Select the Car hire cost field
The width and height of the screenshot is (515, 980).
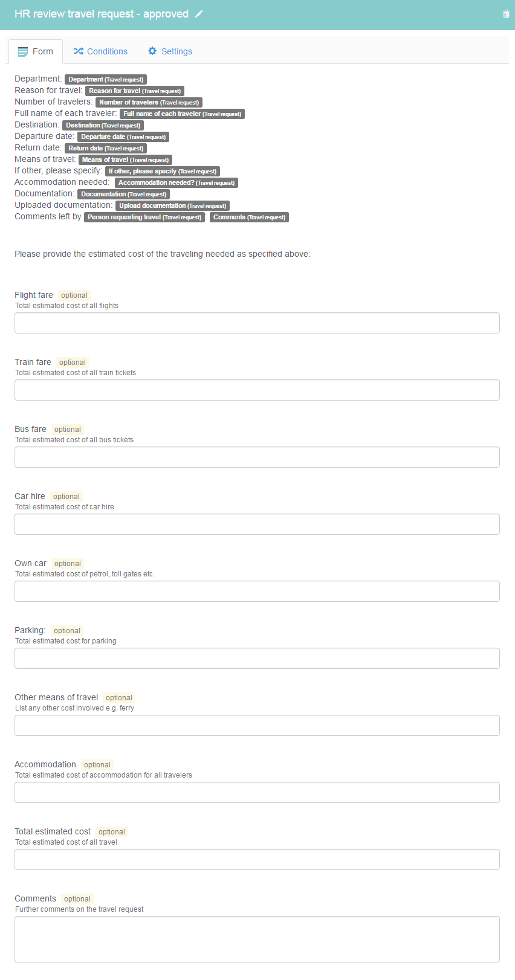257,524
